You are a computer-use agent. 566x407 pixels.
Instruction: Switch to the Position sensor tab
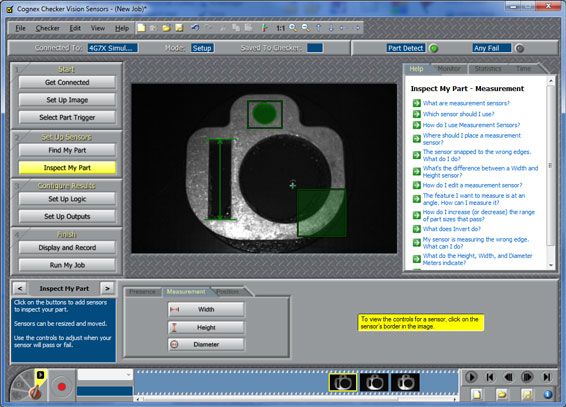click(228, 292)
